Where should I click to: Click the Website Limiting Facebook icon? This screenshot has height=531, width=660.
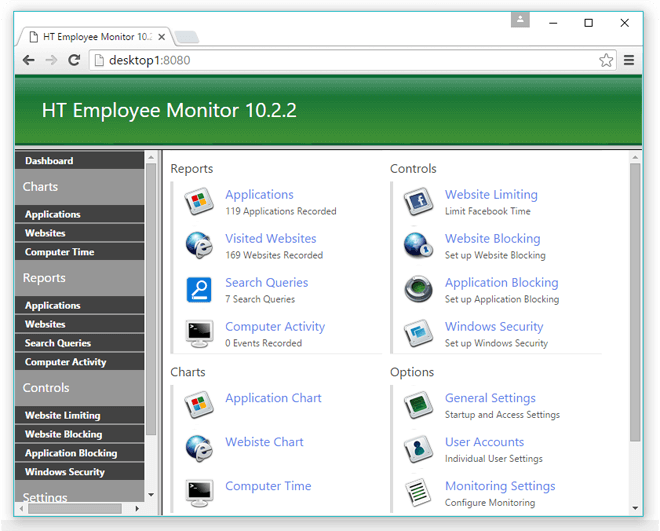click(x=418, y=202)
